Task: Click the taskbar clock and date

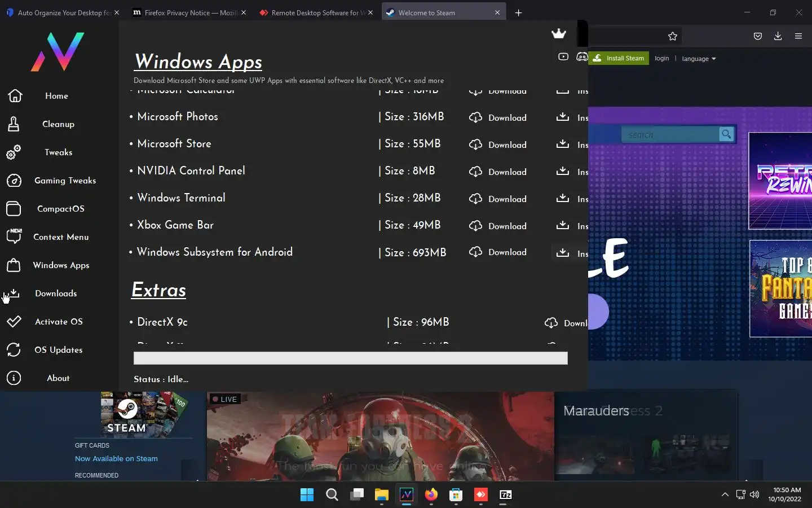Action: tap(785, 494)
